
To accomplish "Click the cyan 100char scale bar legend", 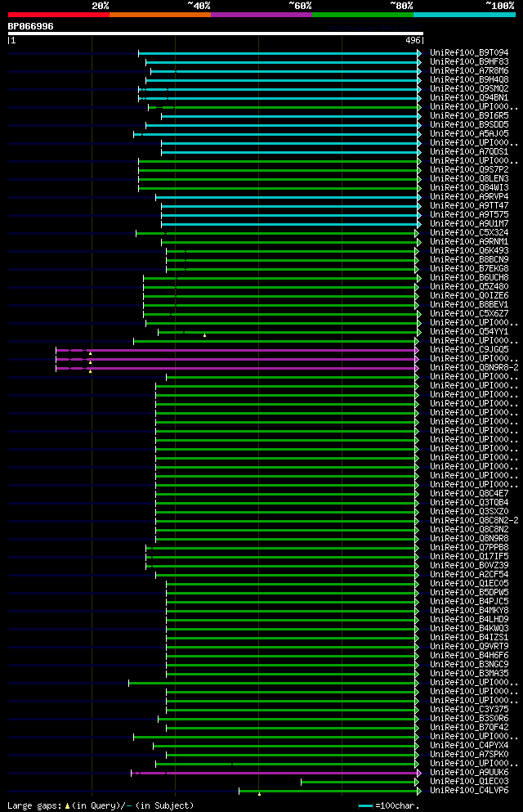I will pyautogui.click(x=366, y=805).
